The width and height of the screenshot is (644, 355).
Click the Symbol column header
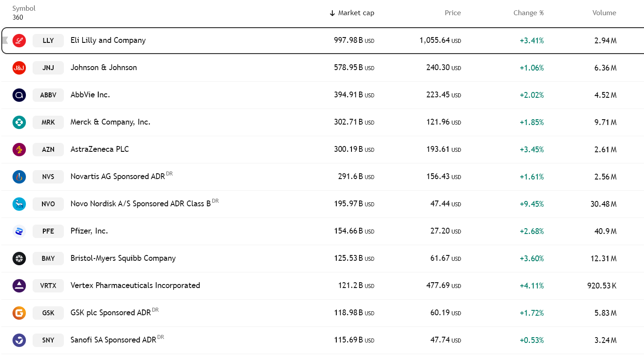pos(24,8)
